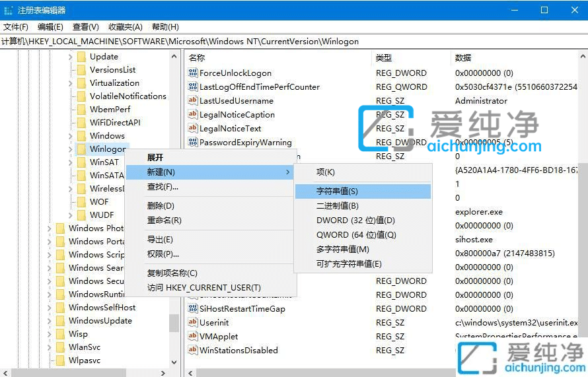Choose 重命名(R) from context menu
588x377 pixels.
(211, 221)
